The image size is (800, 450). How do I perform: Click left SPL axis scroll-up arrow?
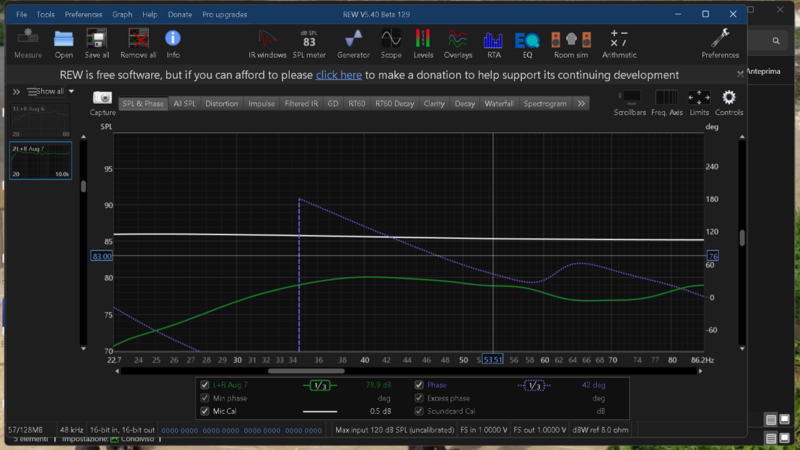click(83, 137)
